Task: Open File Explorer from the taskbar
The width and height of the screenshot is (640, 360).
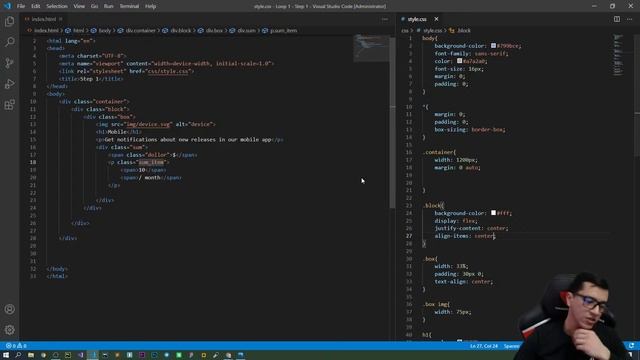Action: 31,355
